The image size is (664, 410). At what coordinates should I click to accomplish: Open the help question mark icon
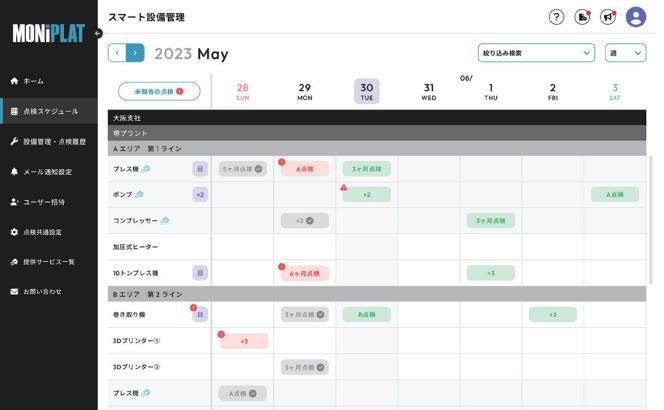[557, 17]
